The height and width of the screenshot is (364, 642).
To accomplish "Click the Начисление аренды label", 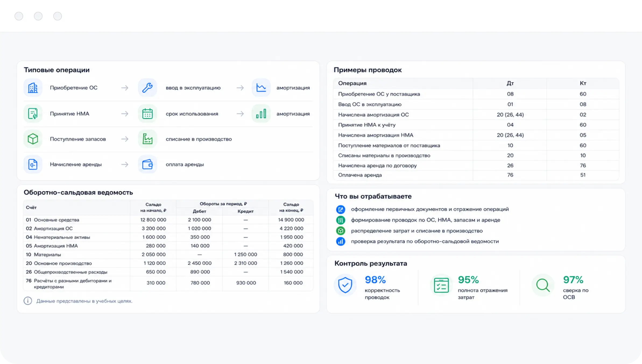I will coord(76,164).
